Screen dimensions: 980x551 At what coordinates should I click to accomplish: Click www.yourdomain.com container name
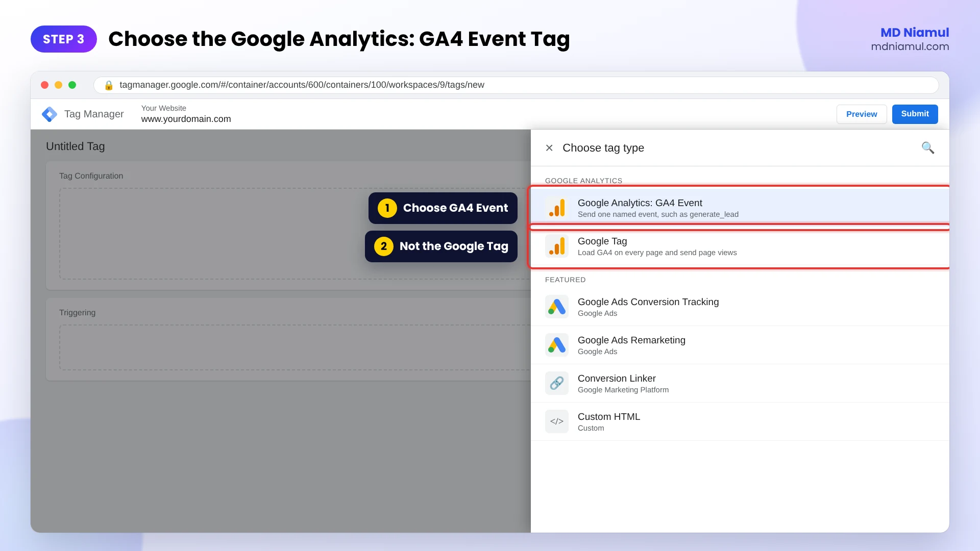pos(186,119)
